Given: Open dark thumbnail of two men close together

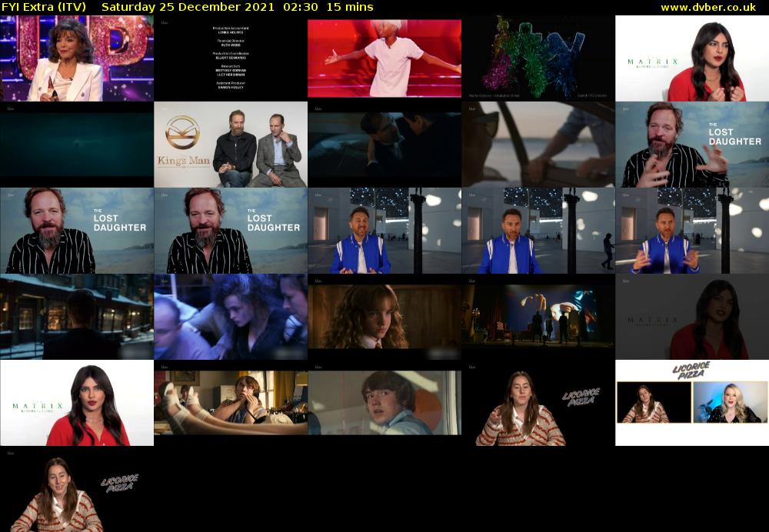Looking at the screenshot, I should pyautogui.click(x=384, y=145).
